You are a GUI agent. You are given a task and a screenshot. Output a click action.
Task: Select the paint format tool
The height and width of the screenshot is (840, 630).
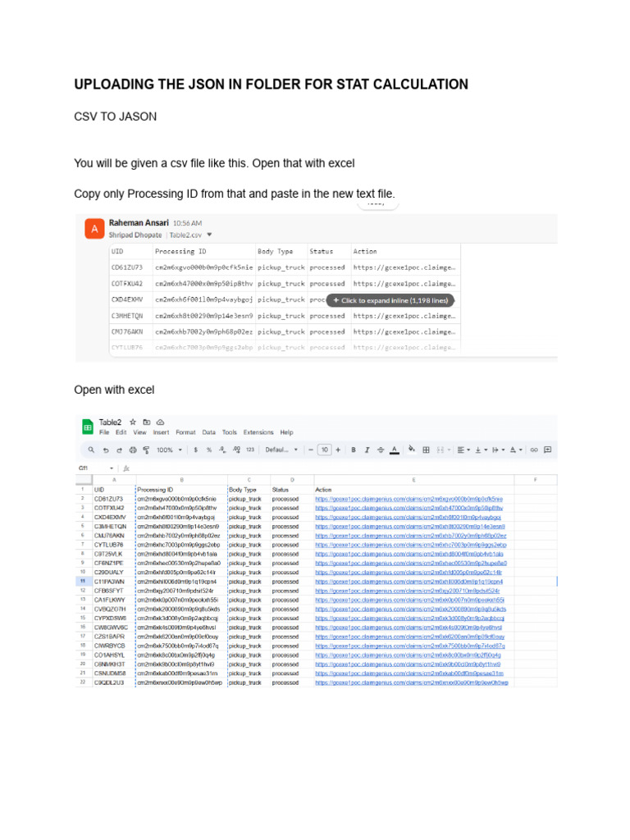(146, 450)
